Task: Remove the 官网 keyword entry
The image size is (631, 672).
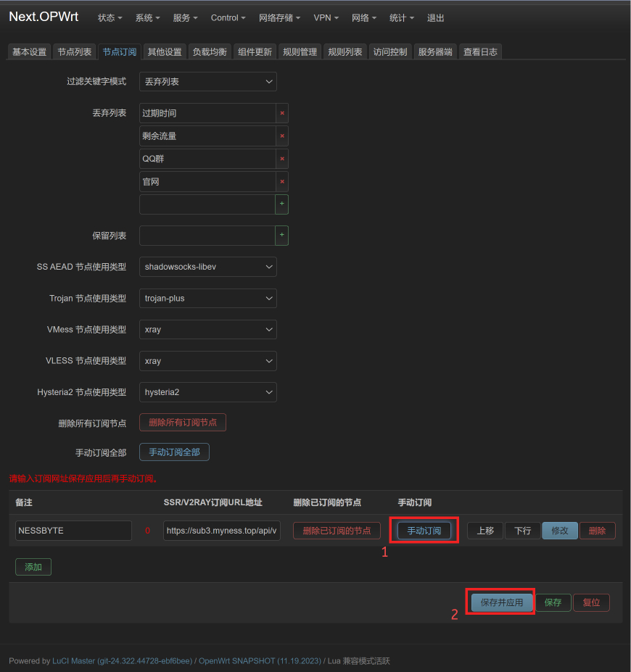Action: [x=282, y=182]
